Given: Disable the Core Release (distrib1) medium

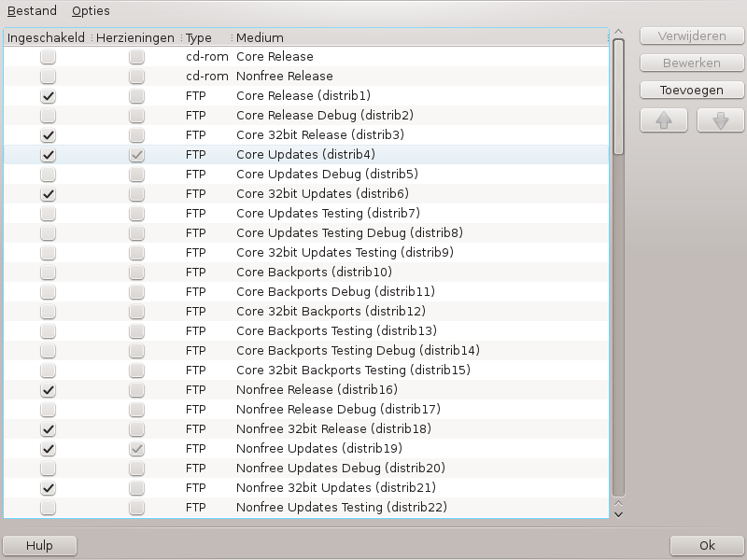Looking at the screenshot, I should click(x=48, y=96).
